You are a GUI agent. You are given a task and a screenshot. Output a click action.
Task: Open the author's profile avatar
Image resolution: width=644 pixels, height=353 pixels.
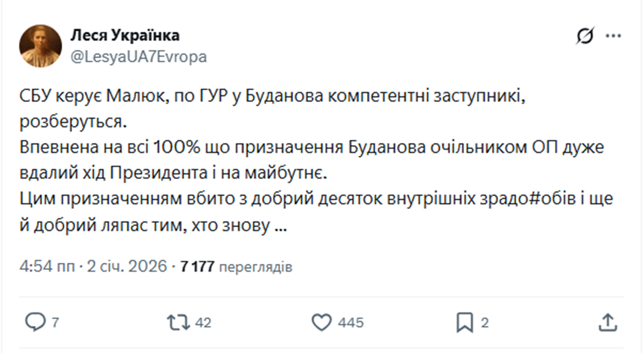(41, 46)
